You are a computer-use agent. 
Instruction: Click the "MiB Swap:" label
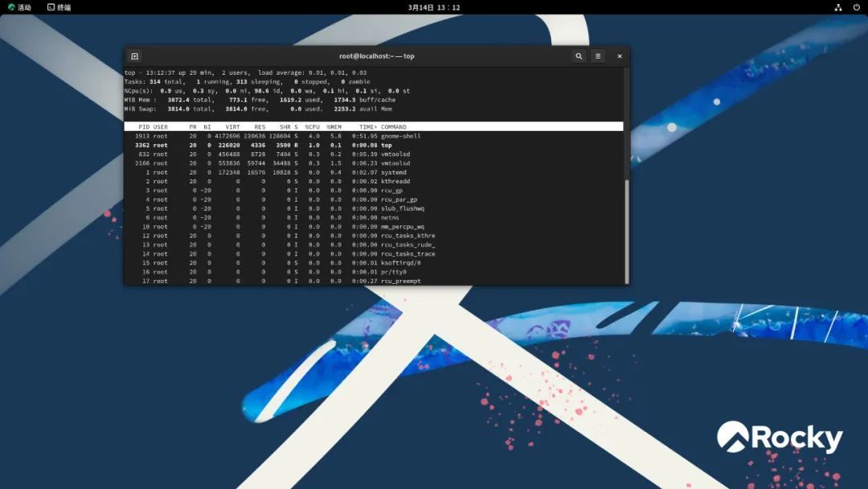[140, 109]
